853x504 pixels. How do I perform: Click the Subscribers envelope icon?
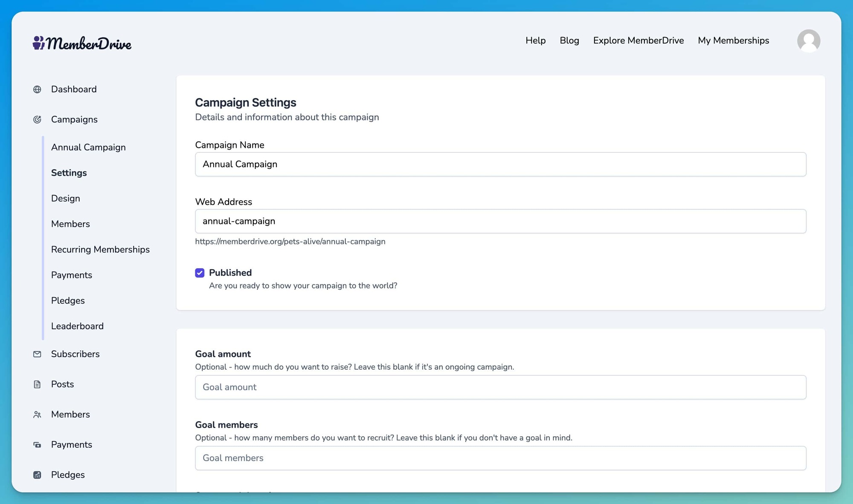(x=37, y=354)
